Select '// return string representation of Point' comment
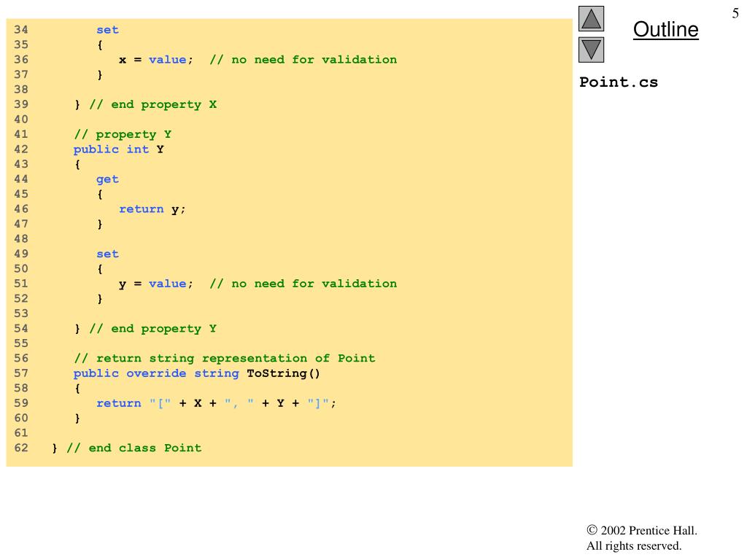This screenshot has width=747, height=560. pos(225,358)
